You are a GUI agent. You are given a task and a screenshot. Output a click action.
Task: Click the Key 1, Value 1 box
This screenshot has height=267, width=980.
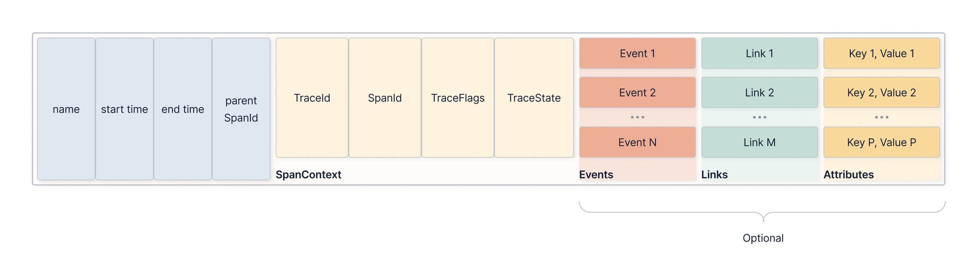882,53
